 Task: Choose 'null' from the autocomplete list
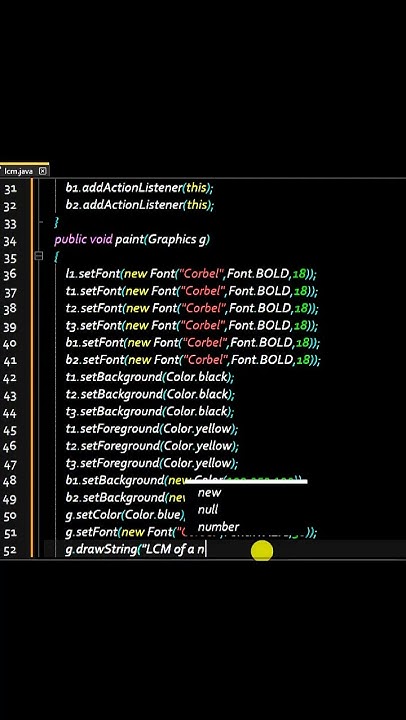[208, 510]
